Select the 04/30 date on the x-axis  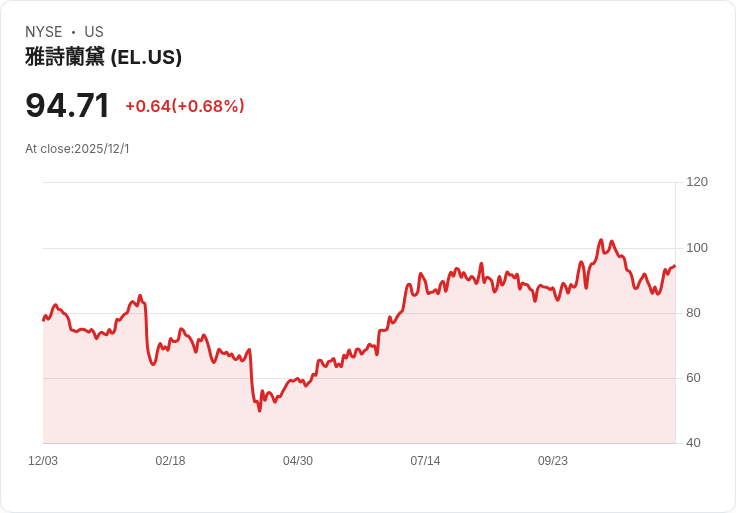point(298,461)
